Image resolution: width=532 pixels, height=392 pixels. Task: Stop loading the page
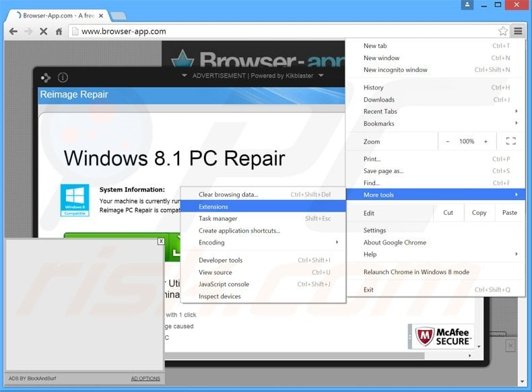[x=43, y=32]
